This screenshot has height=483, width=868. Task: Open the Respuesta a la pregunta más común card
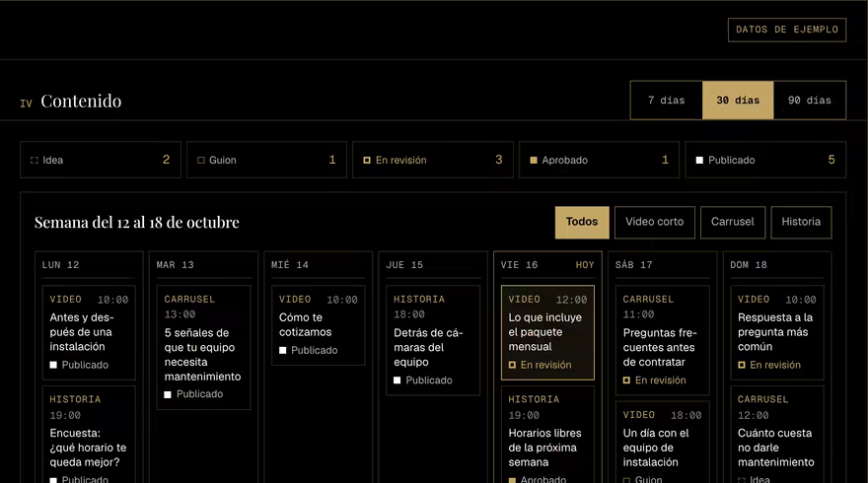click(x=777, y=332)
